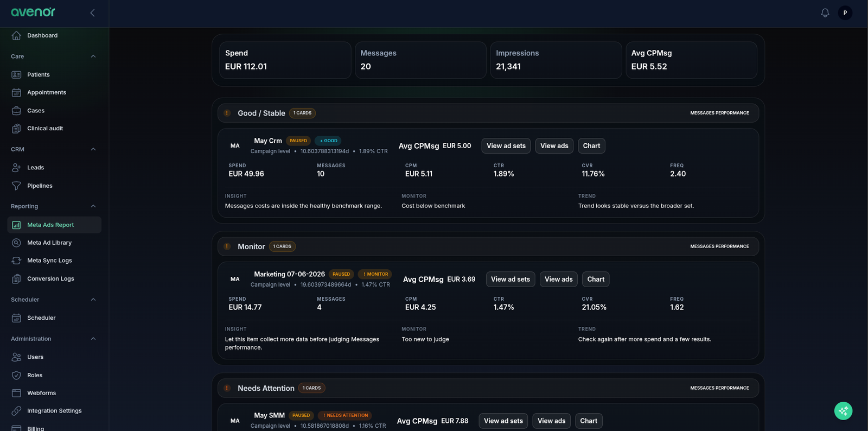Click the Clinical audit icon
This screenshot has height=431, width=868.
(16, 128)
